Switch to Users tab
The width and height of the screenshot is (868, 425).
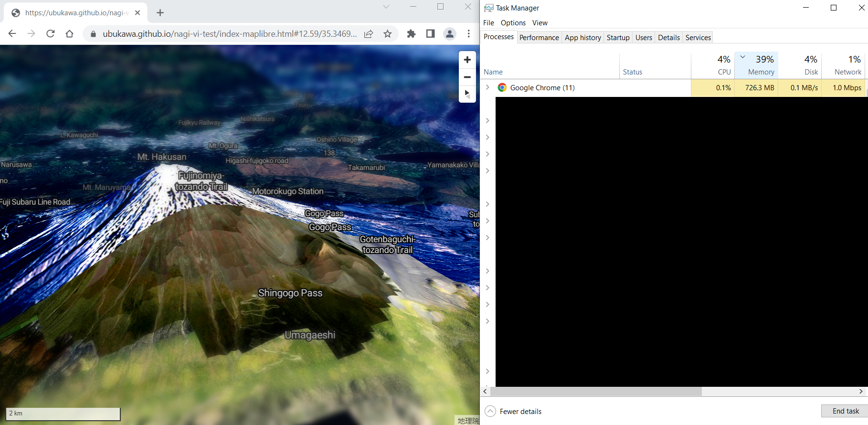pos(644,38)
